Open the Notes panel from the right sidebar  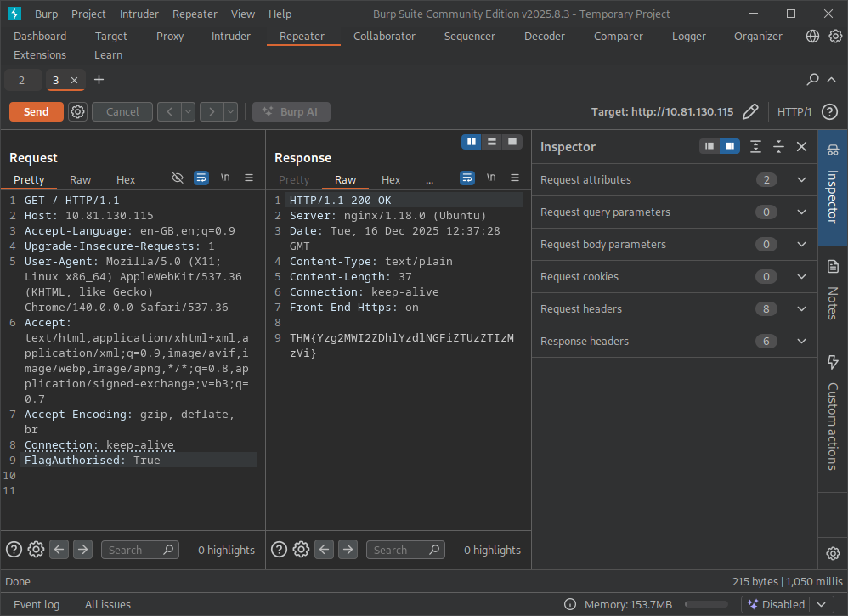833,291
